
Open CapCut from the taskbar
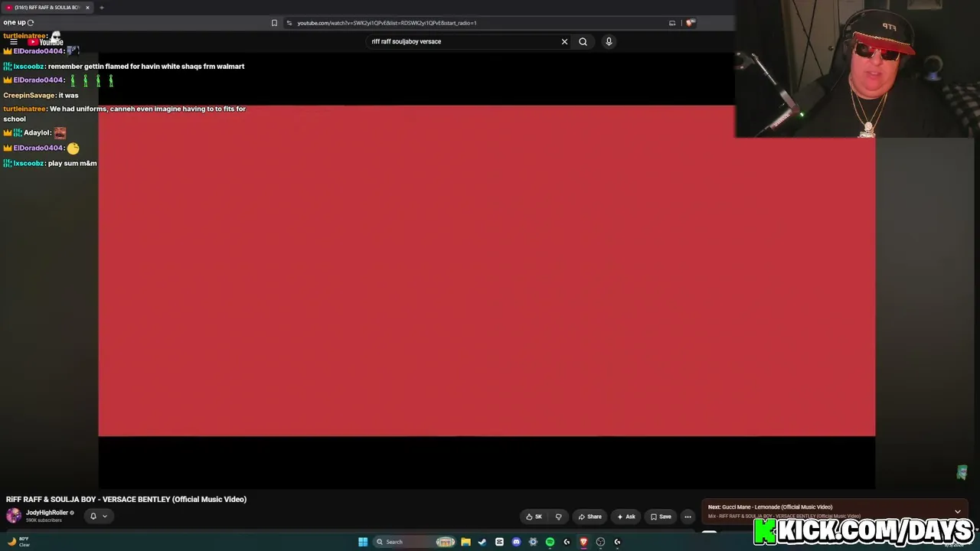click(x=499, y=542)
